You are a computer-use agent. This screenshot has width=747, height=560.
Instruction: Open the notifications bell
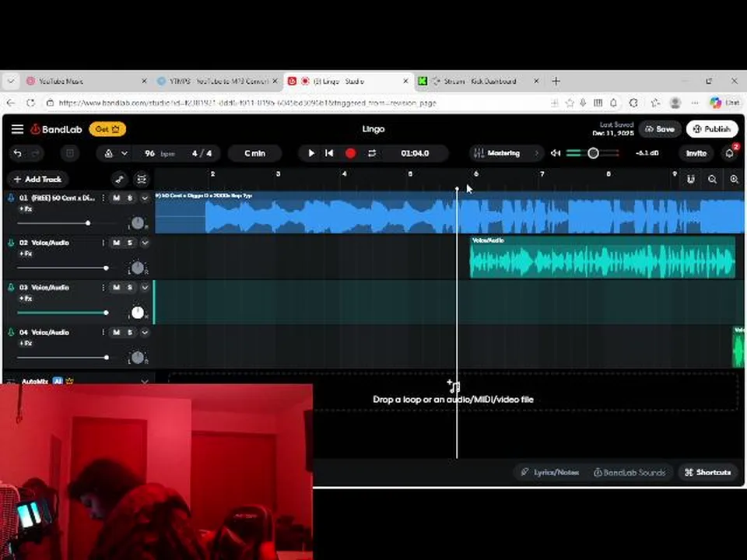click(729, 153)
